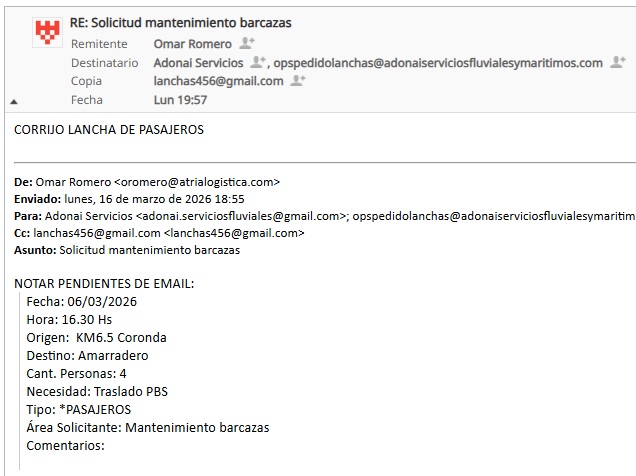Click lanchas456@gmail.com in Copia field
The image size is (636, 476).
pyautogui.click(x=218, y=81)
